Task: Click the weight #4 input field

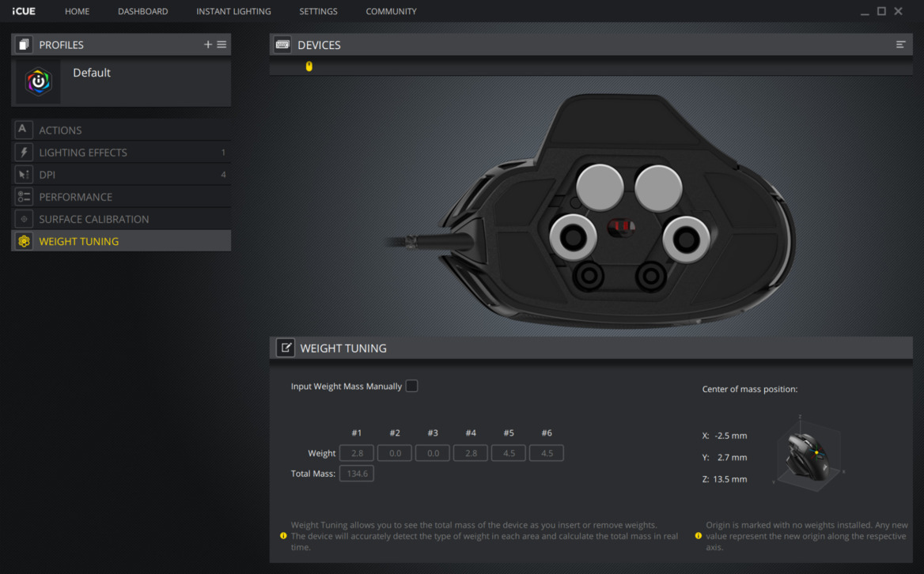Action: (470, 453)
